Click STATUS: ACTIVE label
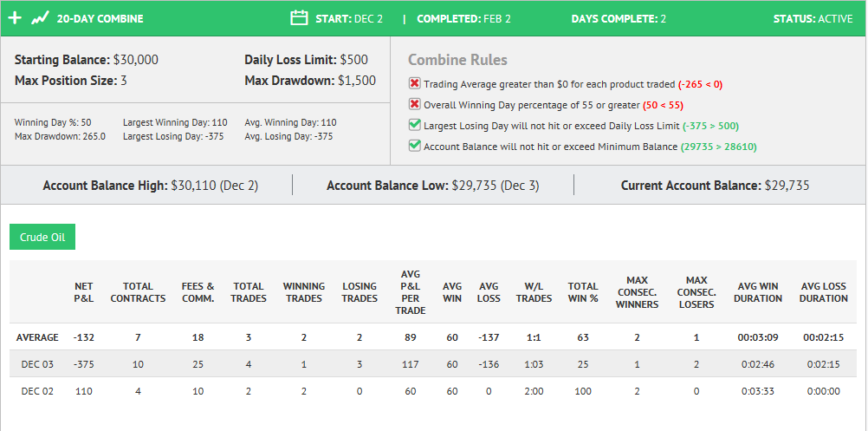The image size is (868, 431). (x=813, y=19)
